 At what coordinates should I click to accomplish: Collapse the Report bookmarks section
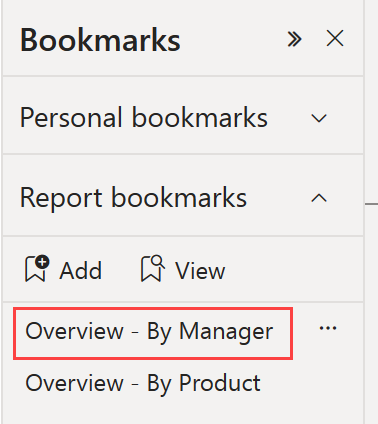[319, 198]
